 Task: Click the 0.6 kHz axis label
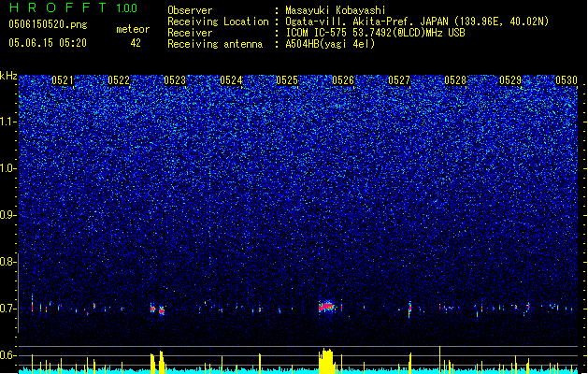[8, 355]
